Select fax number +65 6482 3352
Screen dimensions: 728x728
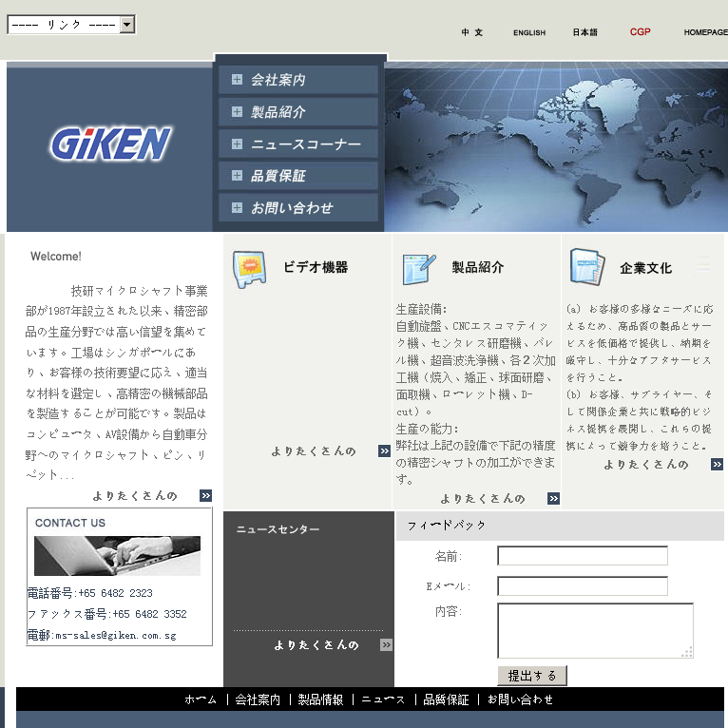pyautogui.click(x=150, y=614)
